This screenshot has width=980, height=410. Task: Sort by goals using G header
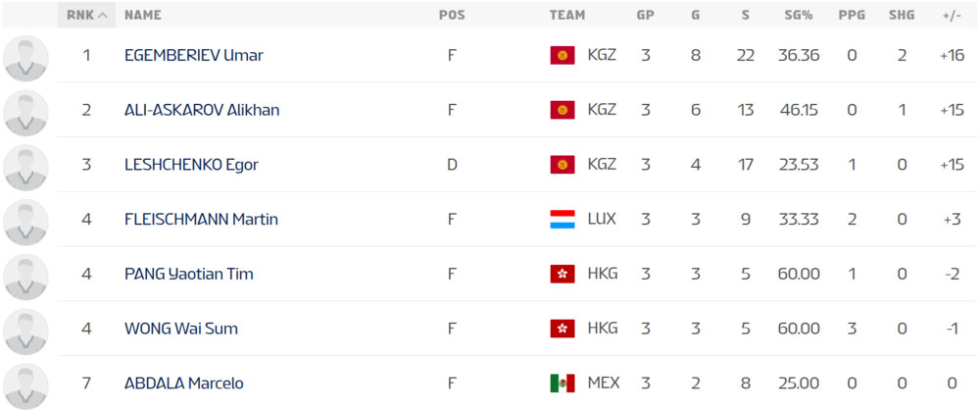(x=695, y=15)
